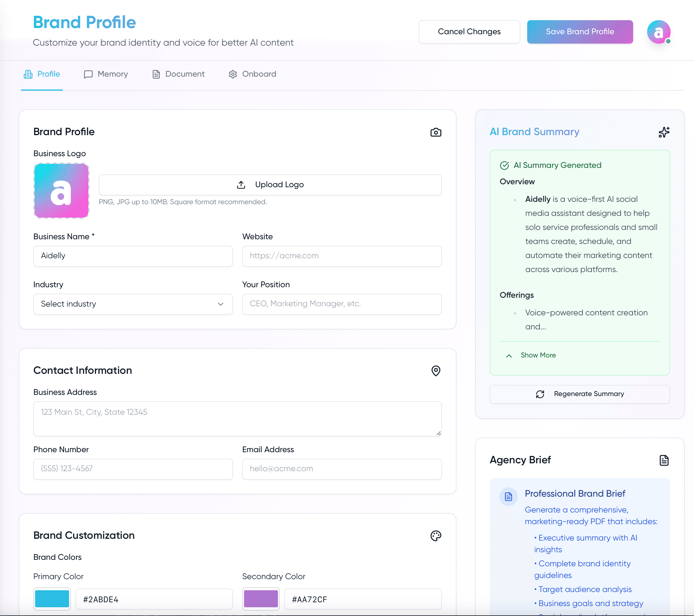Open the Select industry dropdown
Viewport: 694px width, 616px height.
tap(133, 304)
